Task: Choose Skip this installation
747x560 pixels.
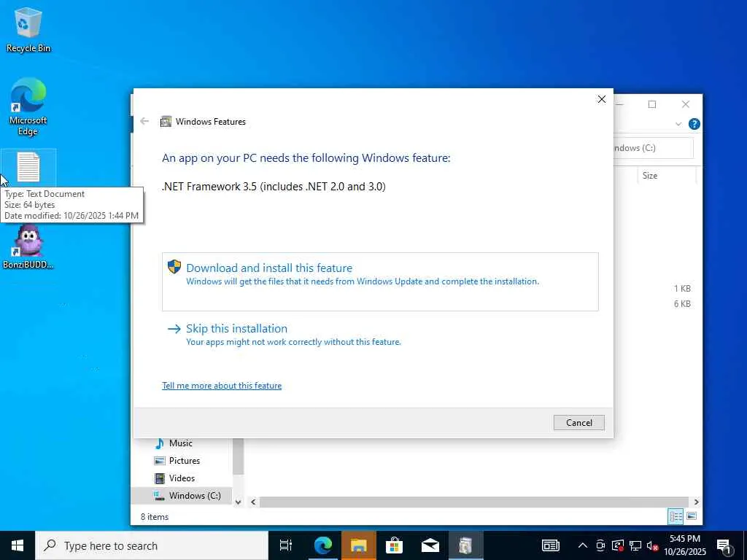Action: click(284, 335)
